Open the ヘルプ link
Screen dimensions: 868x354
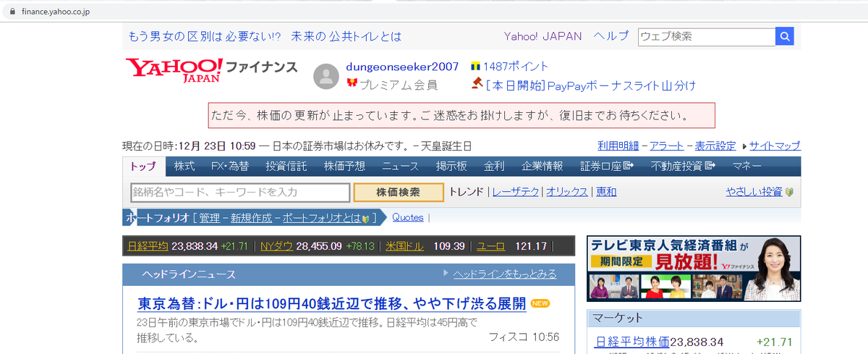coord(611,36)
